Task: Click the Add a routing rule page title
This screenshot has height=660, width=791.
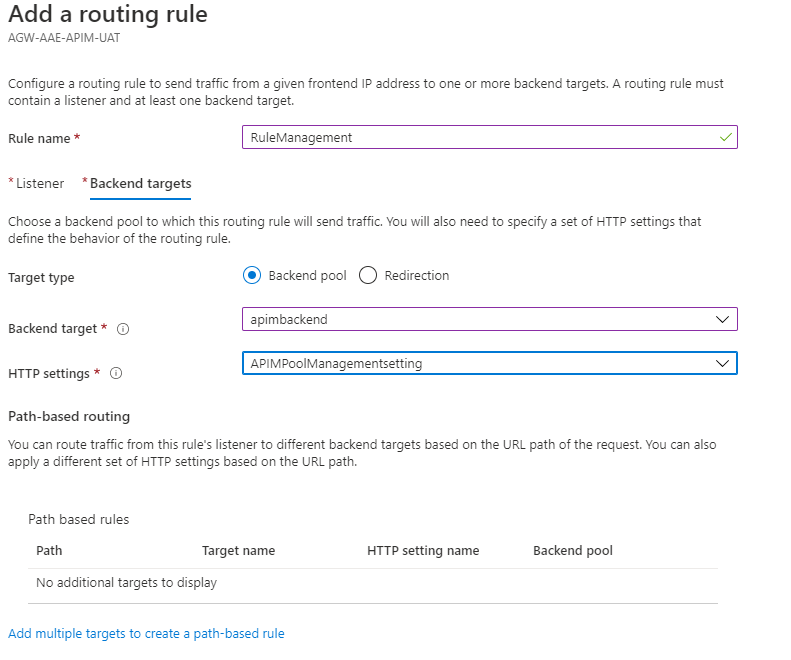Action: tap(107, 16)
